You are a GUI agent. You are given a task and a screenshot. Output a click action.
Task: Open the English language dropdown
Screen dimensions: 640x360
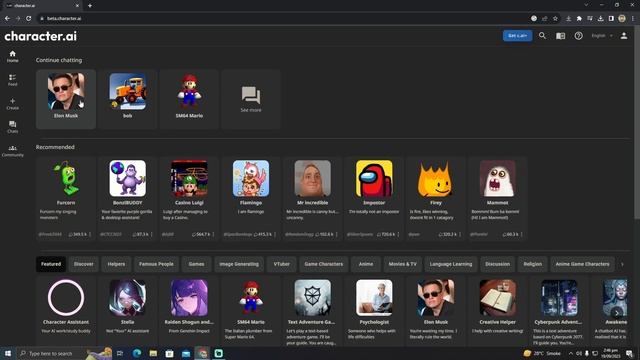pyautogui.click(x=602, y=36)
